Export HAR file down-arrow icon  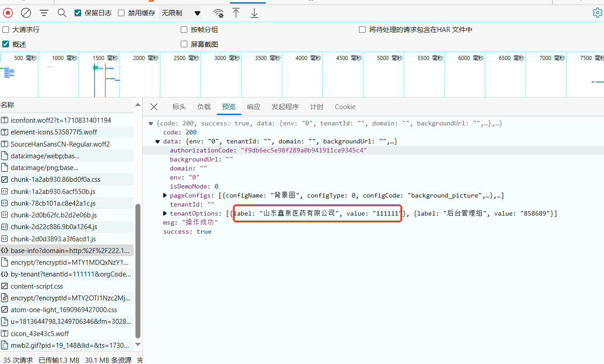[x=255, y=13]
